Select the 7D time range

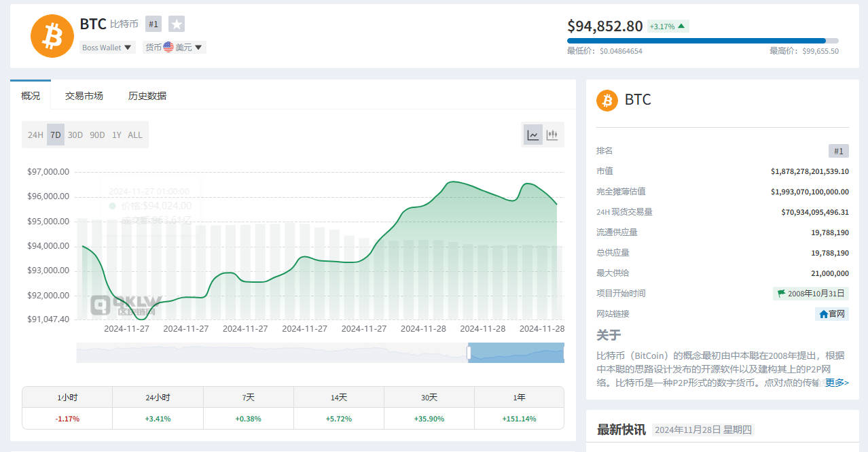[56, 135]
